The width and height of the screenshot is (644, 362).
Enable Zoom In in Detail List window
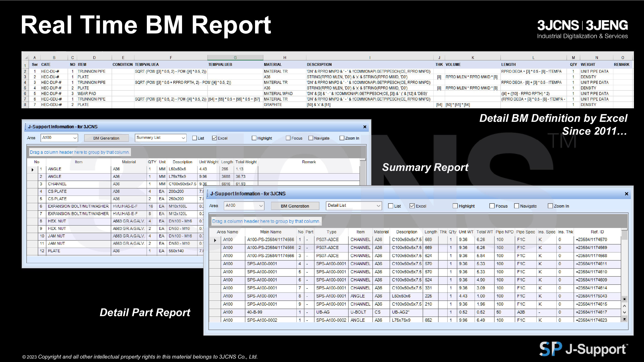550,206
